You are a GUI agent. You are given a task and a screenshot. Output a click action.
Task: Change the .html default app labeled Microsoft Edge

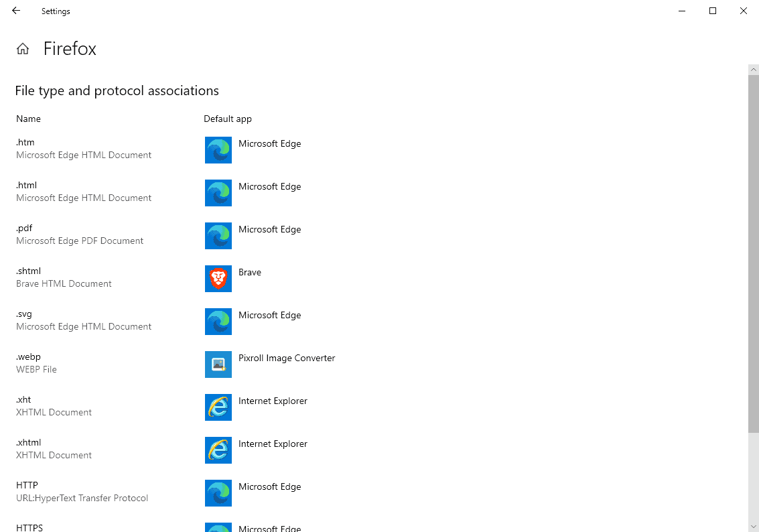tap(269, 186)
